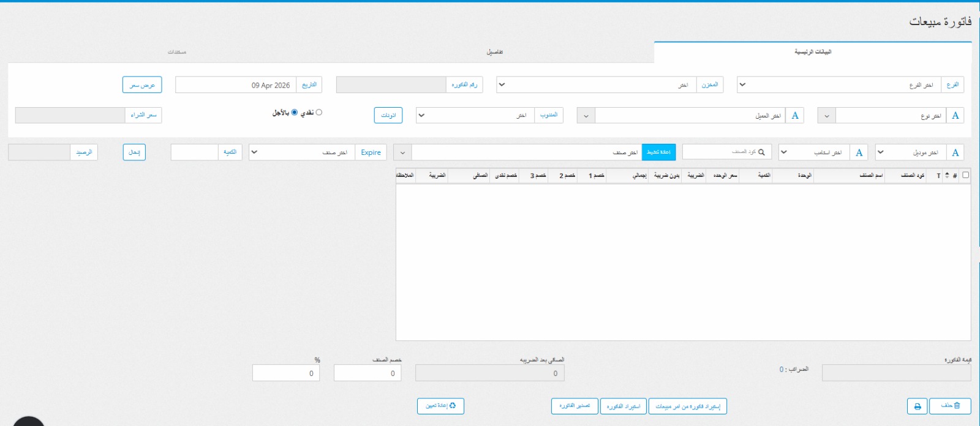This screenshot has width=980, height=426.
Task: Click the تصدير الفاتورة export button
Action: coord(575,406)
